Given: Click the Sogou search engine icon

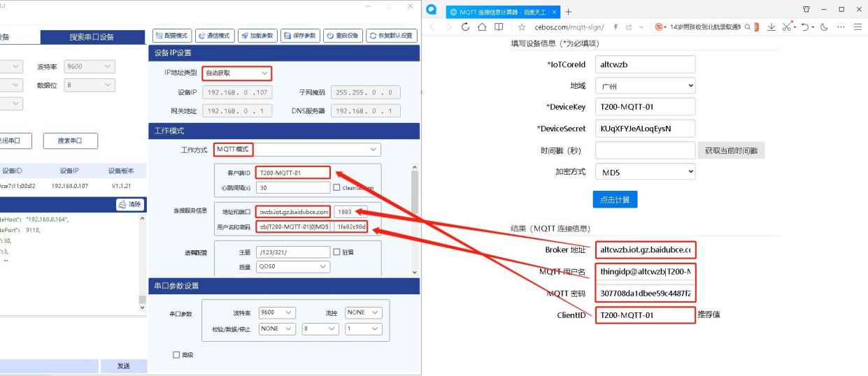Looking at the screenshot, I should 659,27.
